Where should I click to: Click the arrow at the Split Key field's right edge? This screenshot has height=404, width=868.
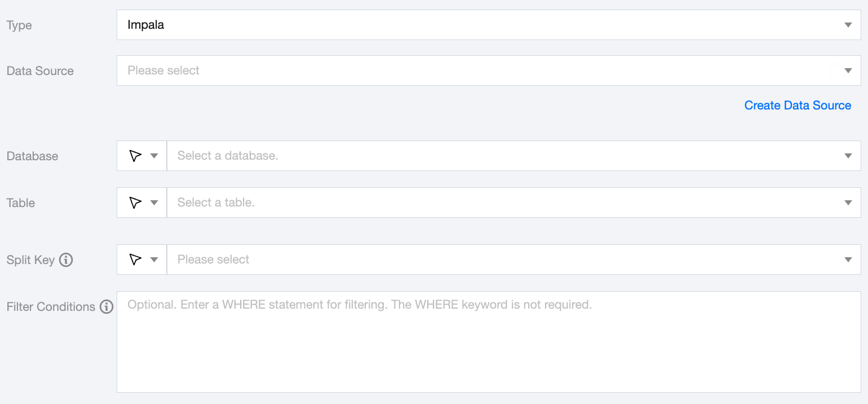pos(848,260)
